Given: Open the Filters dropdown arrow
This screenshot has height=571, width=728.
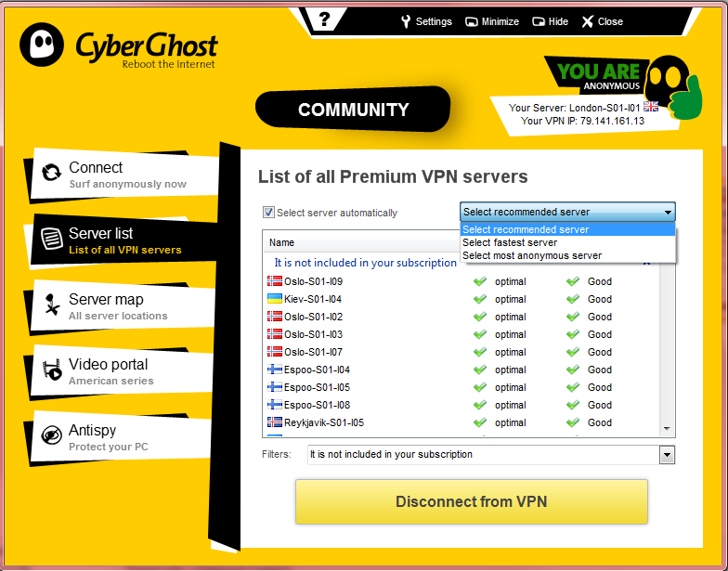Looking at the screenshot, I should (667, 455).
